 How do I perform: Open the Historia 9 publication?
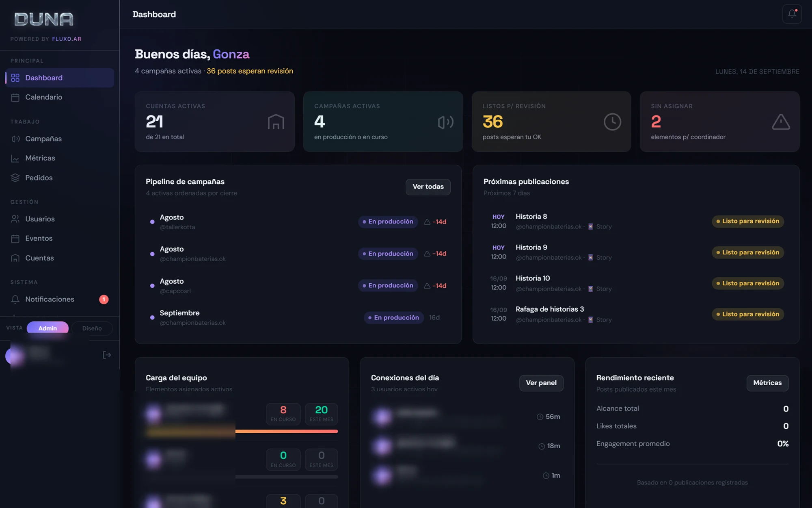(636, 252)
